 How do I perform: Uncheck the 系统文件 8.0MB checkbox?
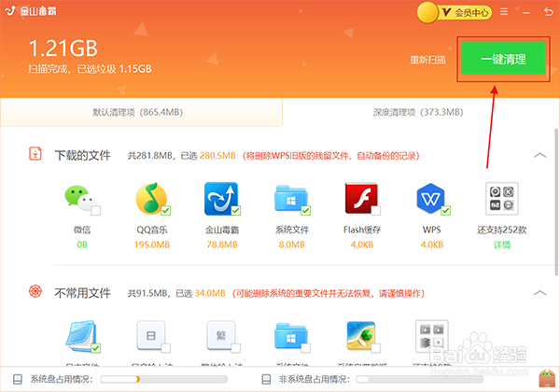pos(305,211)
